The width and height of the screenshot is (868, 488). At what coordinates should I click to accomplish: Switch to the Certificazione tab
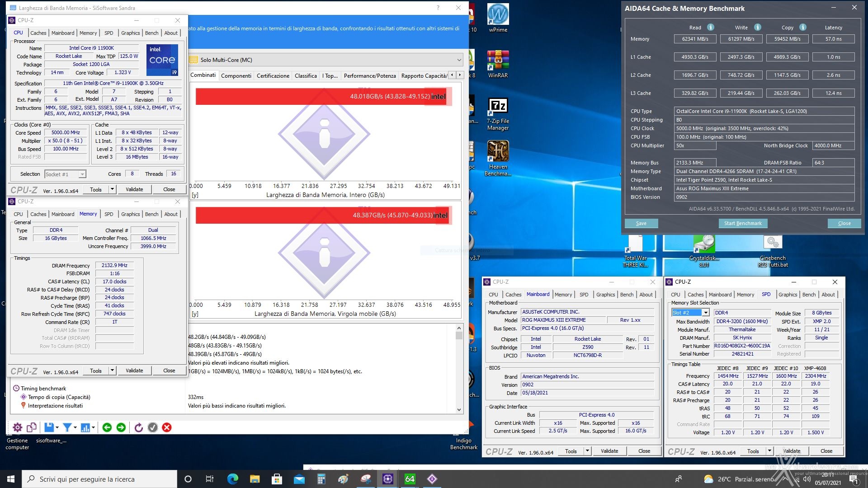(273, 76)
